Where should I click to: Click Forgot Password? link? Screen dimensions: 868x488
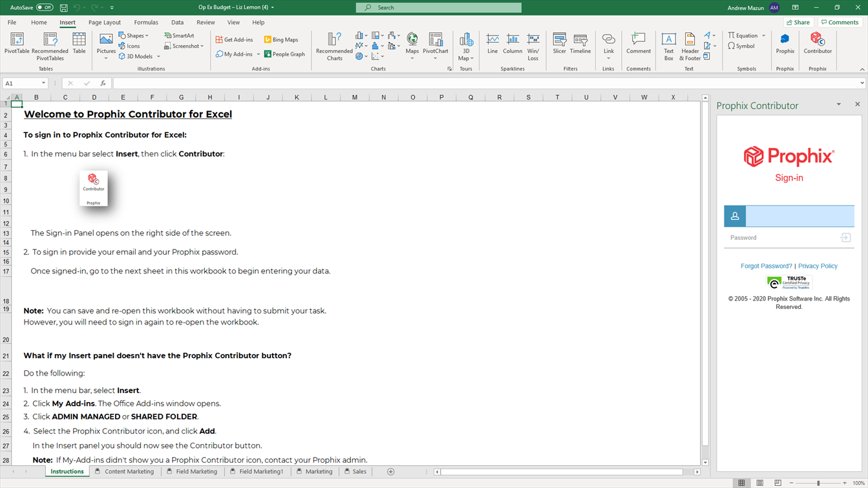click(766, 266)
